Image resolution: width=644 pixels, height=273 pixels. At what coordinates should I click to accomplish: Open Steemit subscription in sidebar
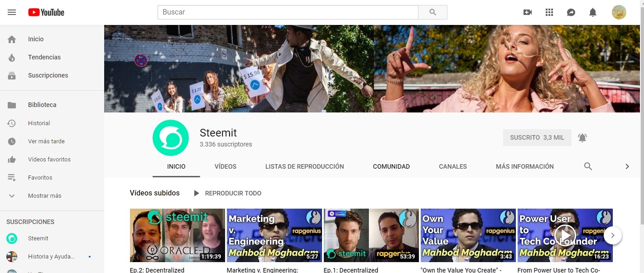pyautogui.click(x=52, y=238)
